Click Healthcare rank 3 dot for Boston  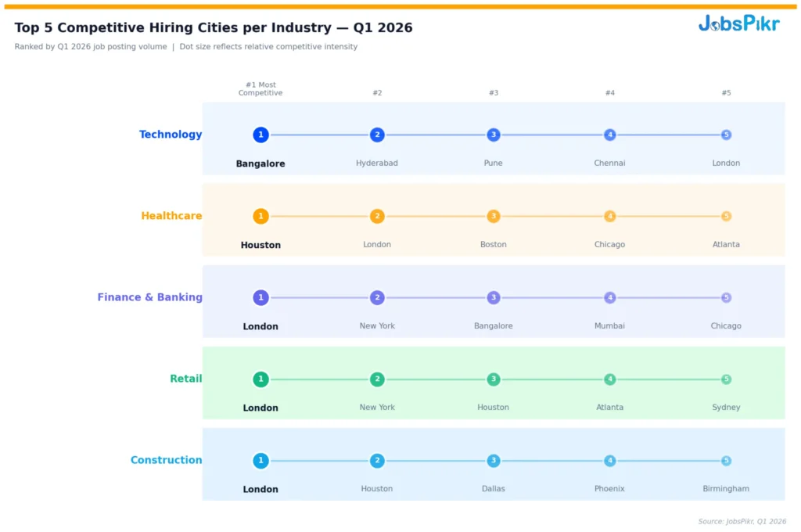[x=494, y=216]
